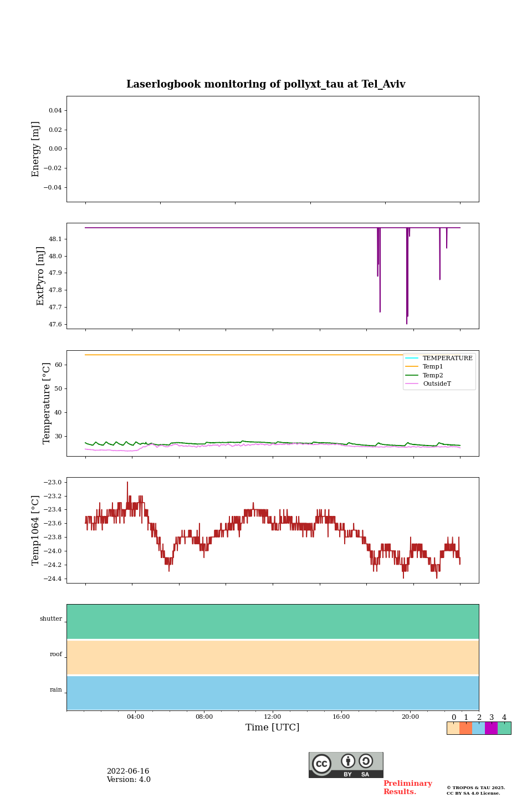The image size is (532, 798).
Task: Click the peach color swatch labeled 0
Action: click(453, 728)
